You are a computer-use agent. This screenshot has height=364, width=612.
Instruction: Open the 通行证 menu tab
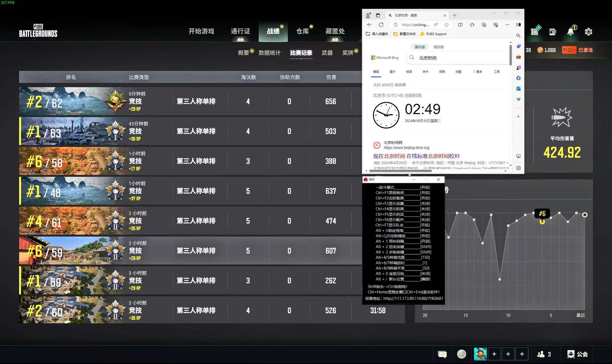240,31
